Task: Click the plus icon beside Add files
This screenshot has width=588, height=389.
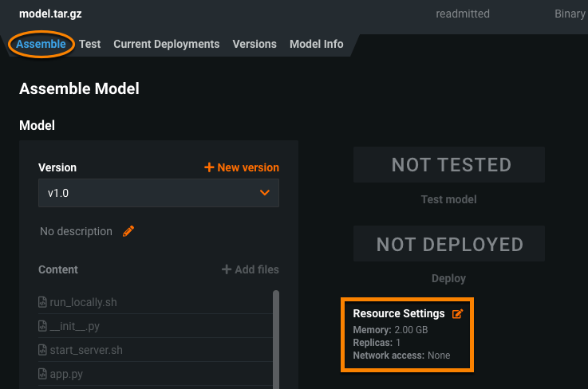Action: [x=227, y=269]
